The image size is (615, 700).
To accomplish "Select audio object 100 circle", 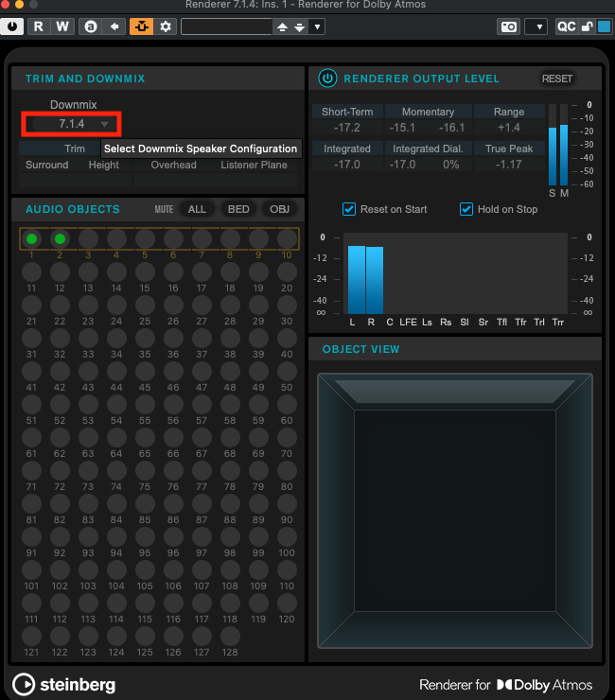I will coord(287,536).
